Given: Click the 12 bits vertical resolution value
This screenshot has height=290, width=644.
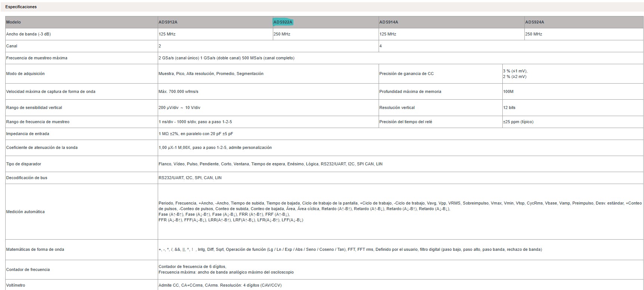Looking at the screenshot, I should click(x=509, y=107).
